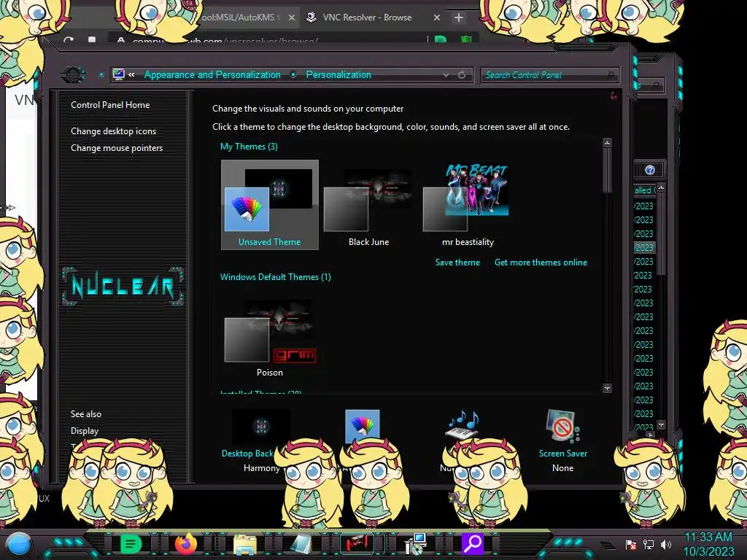Open the Sounds settings icon

pyautogui.click(x=462, y=425)
